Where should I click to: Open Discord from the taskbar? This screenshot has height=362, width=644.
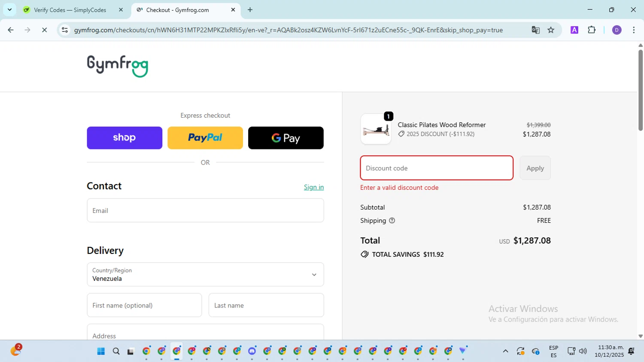252,351
